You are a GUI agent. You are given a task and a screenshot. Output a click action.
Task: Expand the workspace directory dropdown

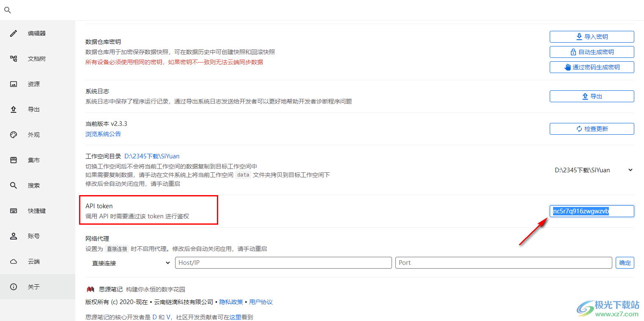593,170
